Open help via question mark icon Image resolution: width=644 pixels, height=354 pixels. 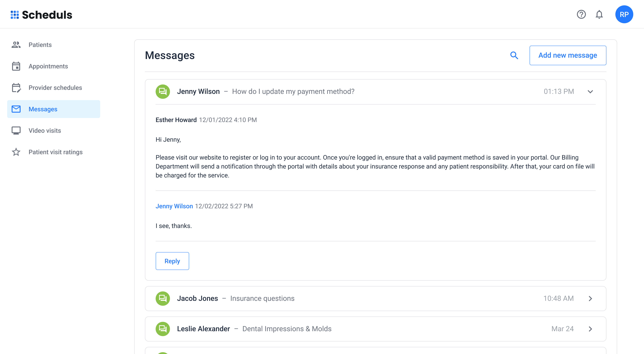581,14
